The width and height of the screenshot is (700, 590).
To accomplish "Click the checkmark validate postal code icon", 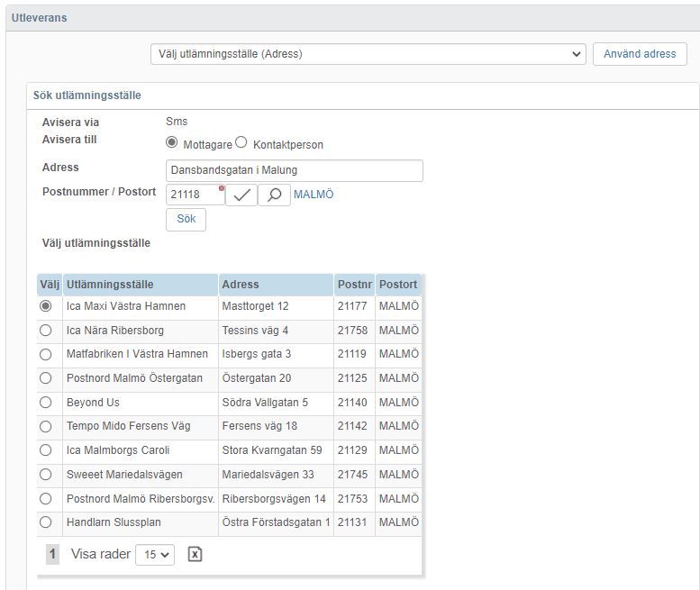I will pos(241,195).
